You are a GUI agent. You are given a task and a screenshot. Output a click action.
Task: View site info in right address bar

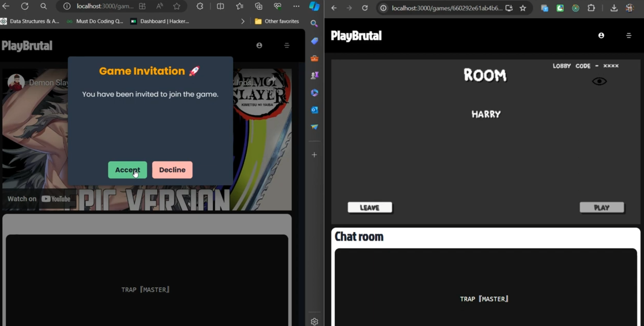point(383,8)
